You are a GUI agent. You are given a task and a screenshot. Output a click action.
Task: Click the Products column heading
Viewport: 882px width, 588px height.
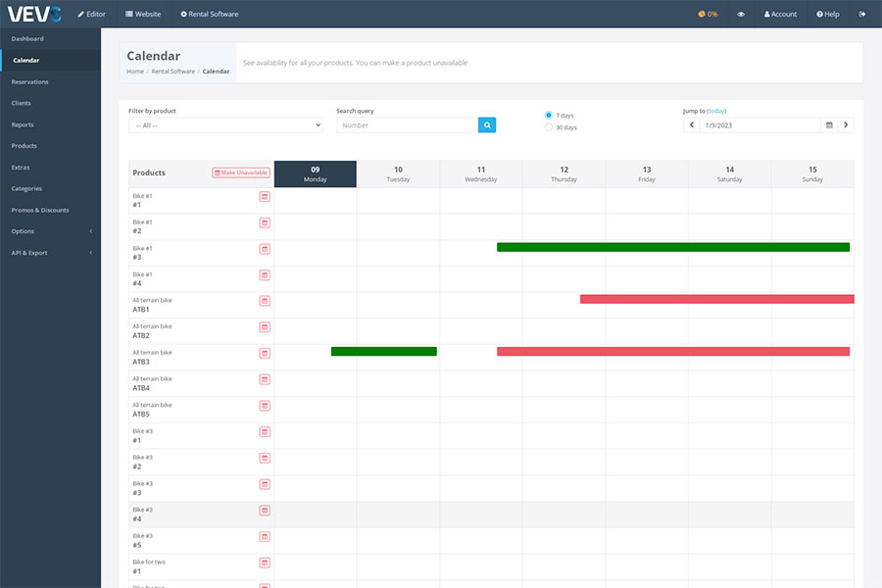point(149,172)
